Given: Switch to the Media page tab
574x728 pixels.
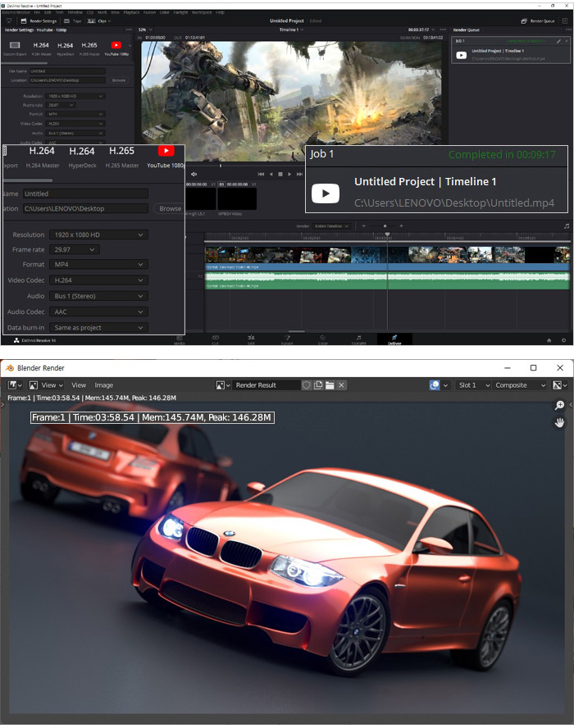Looking at the screenshot, I should 180,339.
